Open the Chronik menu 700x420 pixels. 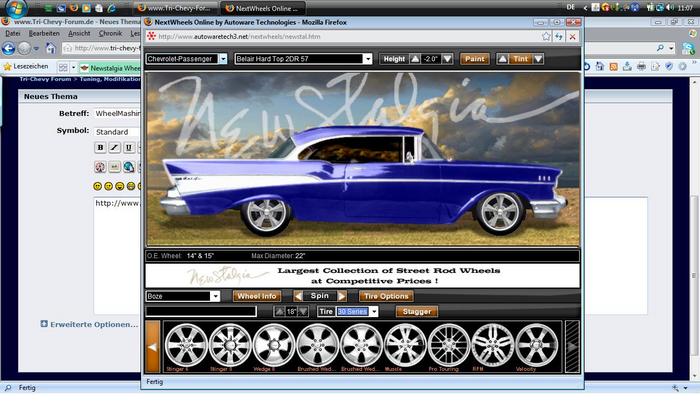(x=110, y=33)
